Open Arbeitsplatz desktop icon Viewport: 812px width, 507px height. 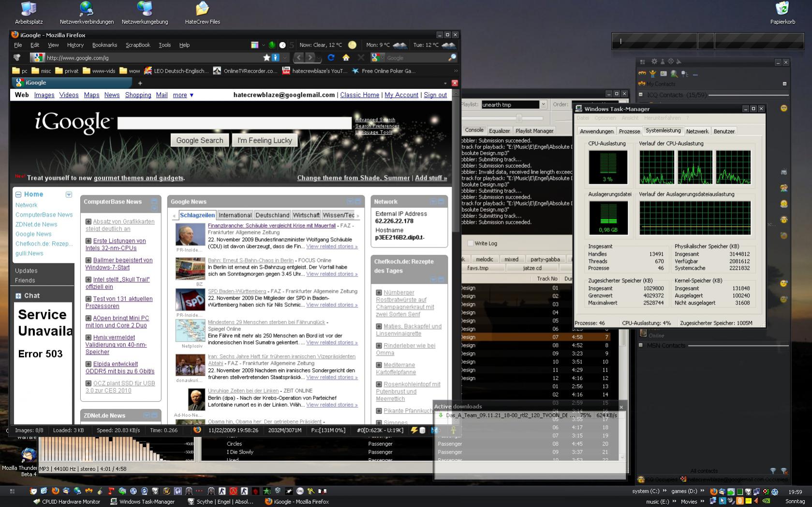point(29,13)
